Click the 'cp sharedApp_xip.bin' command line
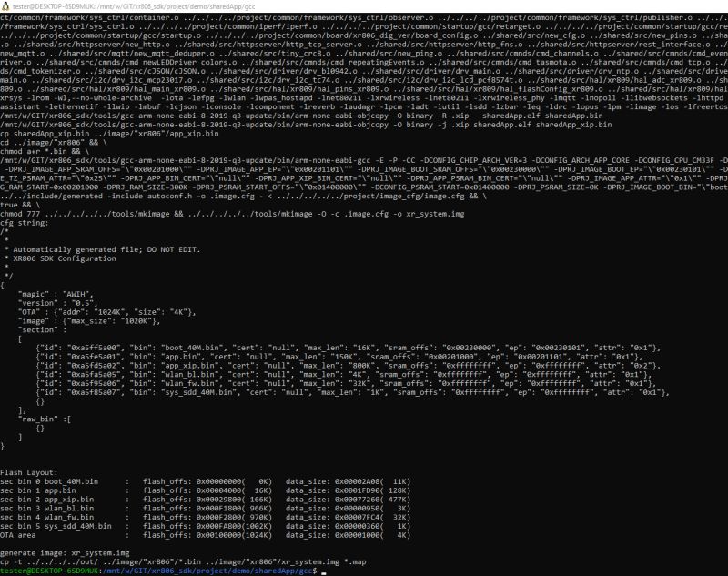Viewport: 728px width, 576px height. [x=109, y=134]
